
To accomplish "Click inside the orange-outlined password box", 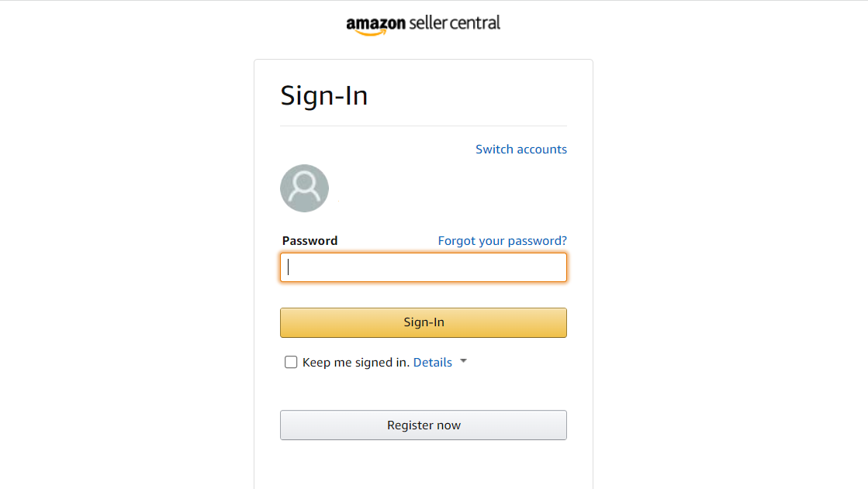I will pyautogui.click(x=424, y=267).
